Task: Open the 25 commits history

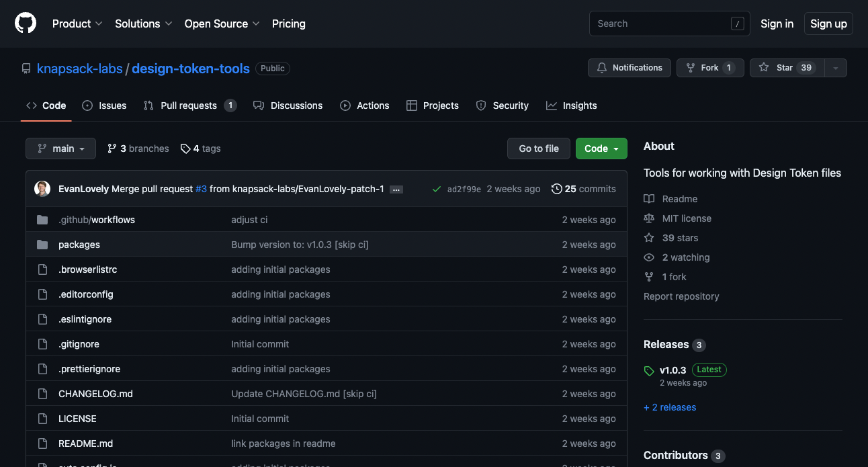Action: (x=583, y=189)
